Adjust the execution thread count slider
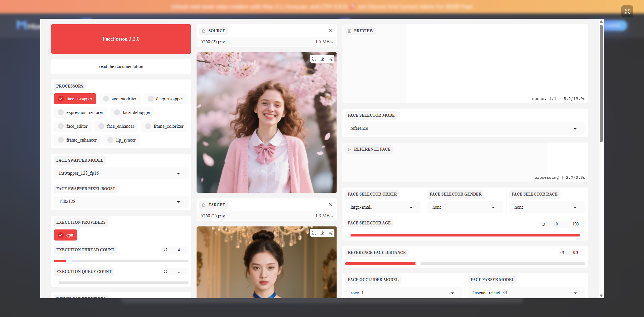 point(121,261)
